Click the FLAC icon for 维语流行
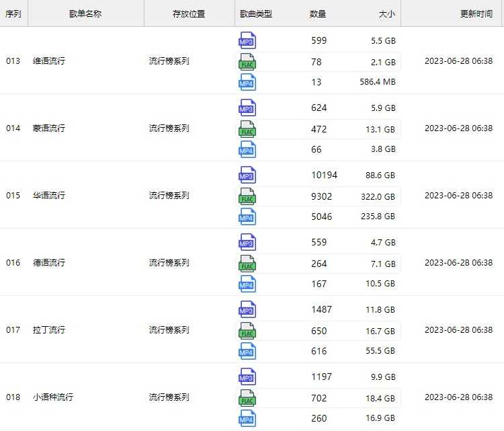The height and width of the screenshot is (431, 504). point(247,62)
